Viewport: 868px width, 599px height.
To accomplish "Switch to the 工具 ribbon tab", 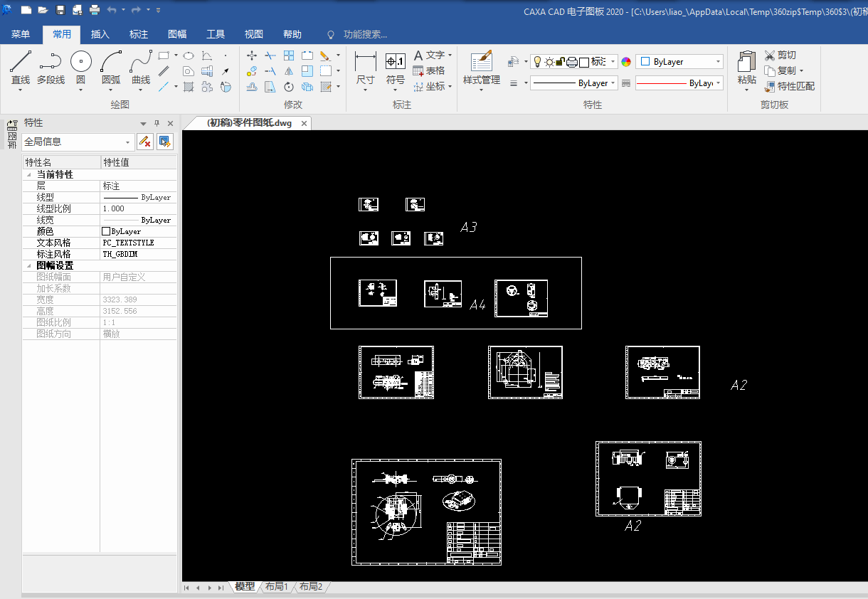I will (216, 34).
